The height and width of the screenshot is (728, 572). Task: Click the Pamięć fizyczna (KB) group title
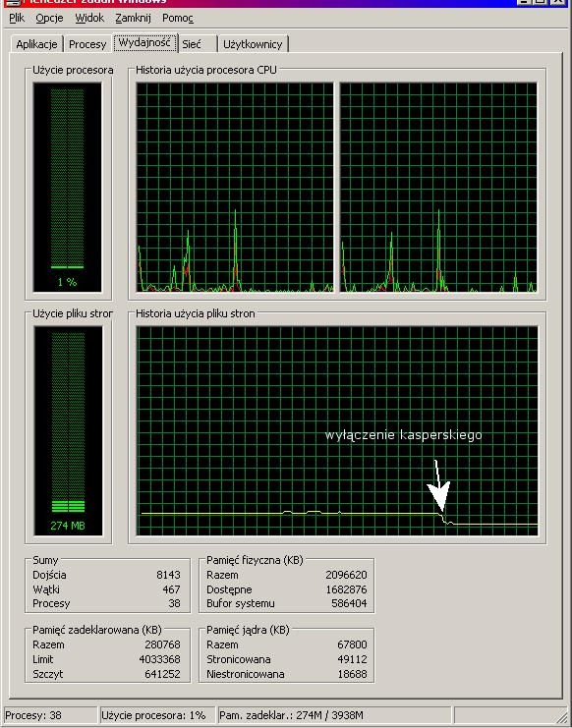pos(255,560)
